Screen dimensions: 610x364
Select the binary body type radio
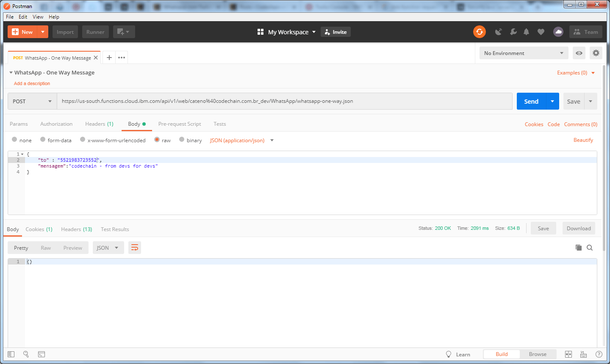pos(182,140)
